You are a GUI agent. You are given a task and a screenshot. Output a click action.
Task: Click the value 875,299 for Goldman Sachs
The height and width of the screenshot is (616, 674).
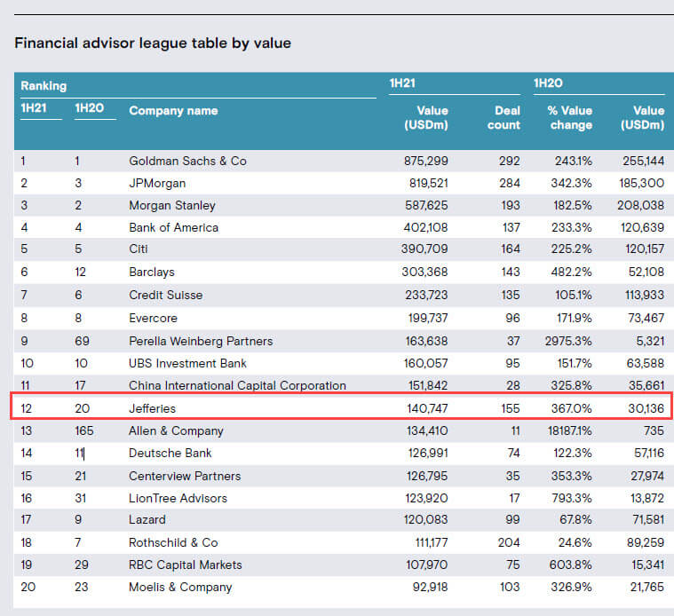[x=426, y=161]
